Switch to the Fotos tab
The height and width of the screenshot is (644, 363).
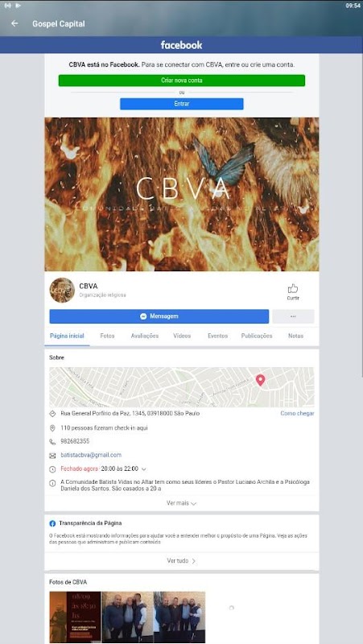pyautogui.click(x=107, y=336)
